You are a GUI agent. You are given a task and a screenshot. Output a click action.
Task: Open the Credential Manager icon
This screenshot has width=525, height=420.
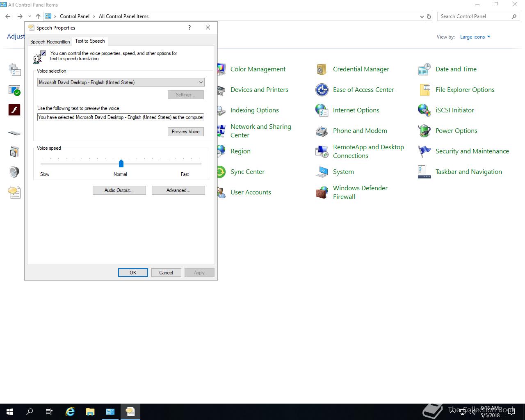coord(322,69)
